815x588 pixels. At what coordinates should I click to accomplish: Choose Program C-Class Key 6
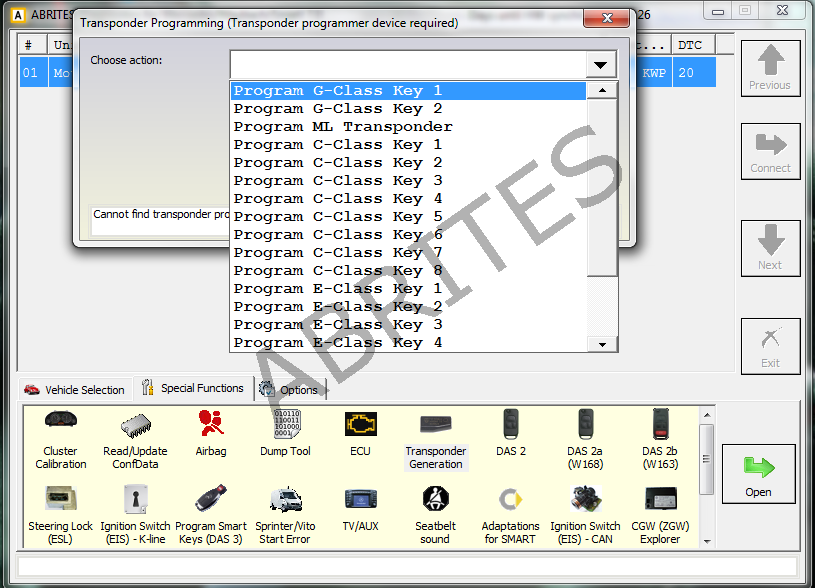click(x=409, y=235)
